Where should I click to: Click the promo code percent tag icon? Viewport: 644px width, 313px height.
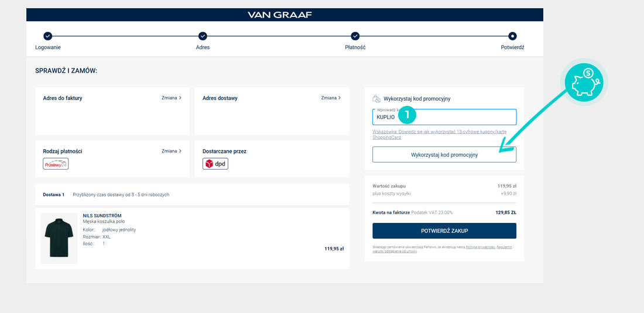pyautogui.click(x=376, y=99)
